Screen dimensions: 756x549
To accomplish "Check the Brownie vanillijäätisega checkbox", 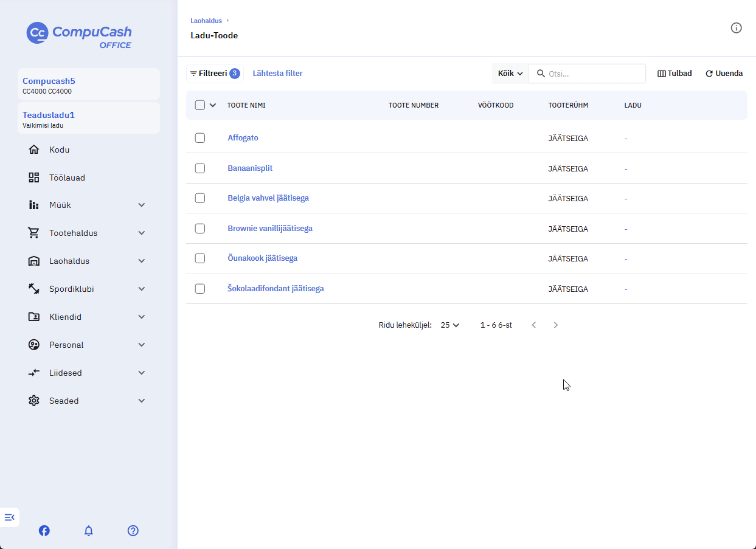I will coord(200,229).
